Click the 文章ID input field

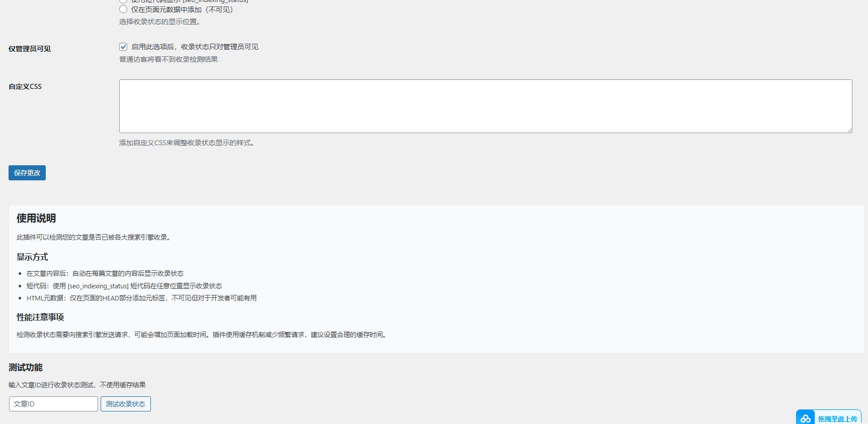pyautogui.click(x=53, y=404)
